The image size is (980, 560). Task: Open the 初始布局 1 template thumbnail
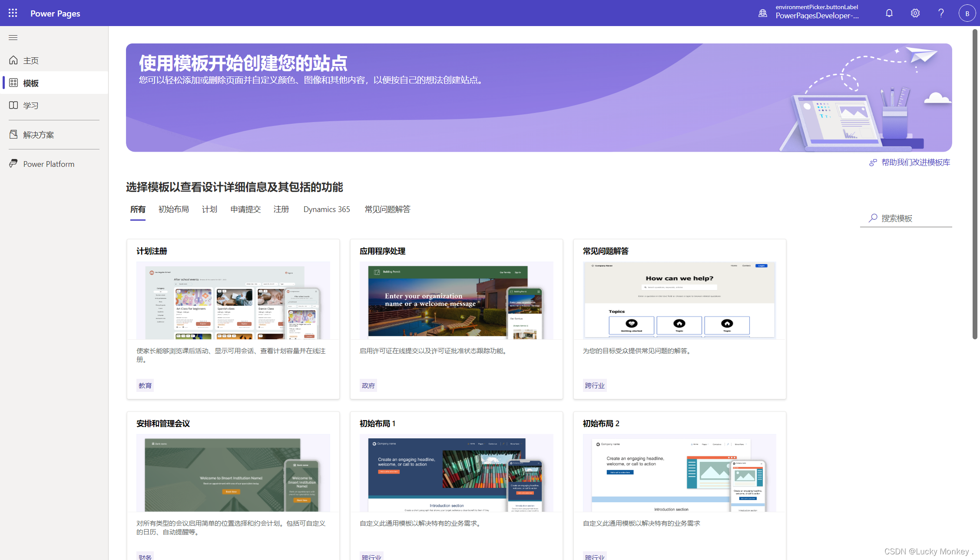click(457, 473)
